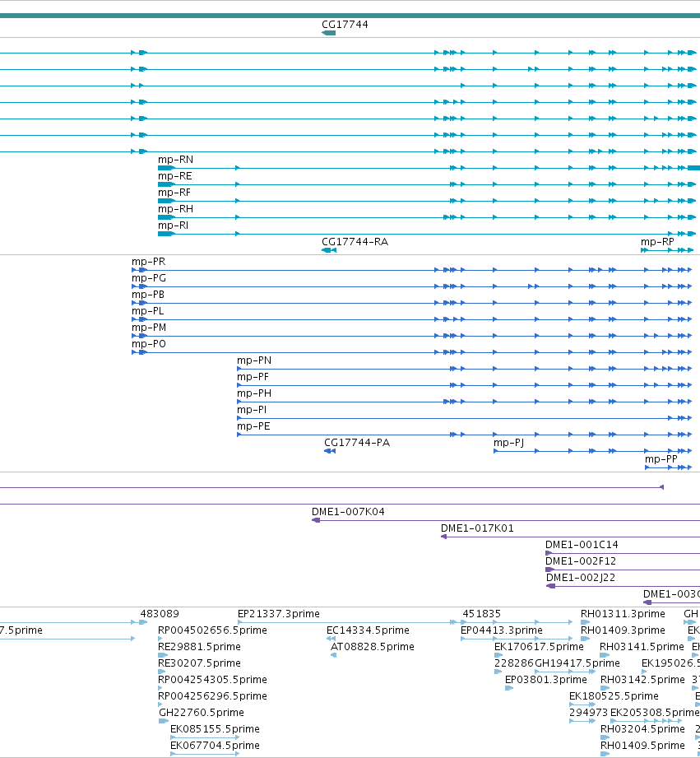The width and height of the screenshot is (700, 758).
Task: Select the EK180525.5prime EST label
Action: click(x=614, y=695)
